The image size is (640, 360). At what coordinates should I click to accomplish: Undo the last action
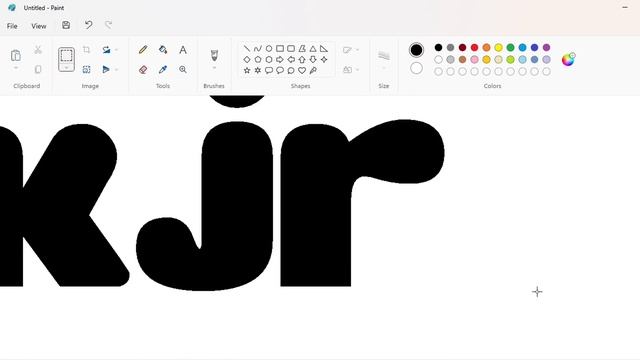(88, 25)
